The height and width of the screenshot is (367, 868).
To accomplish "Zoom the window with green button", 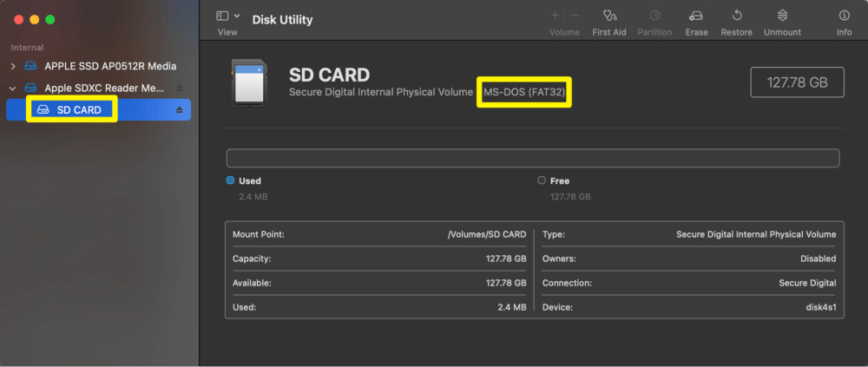I will pyautogui.click(x=49, y=19).
